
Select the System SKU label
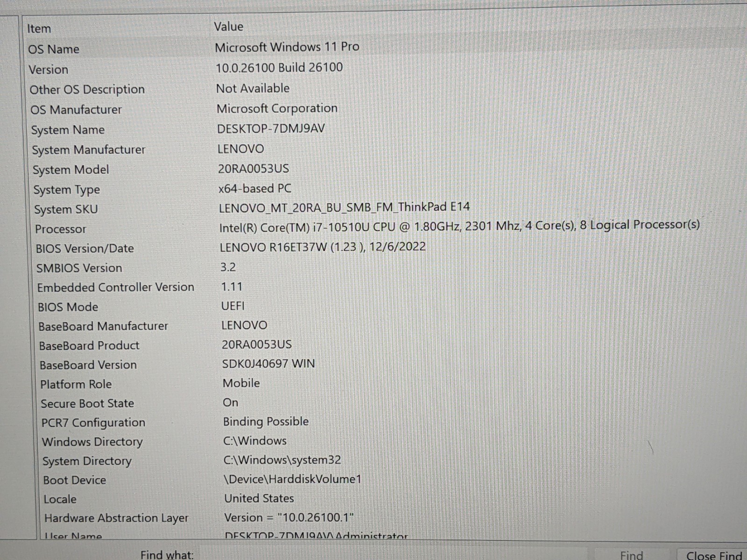tap(66, 210)
